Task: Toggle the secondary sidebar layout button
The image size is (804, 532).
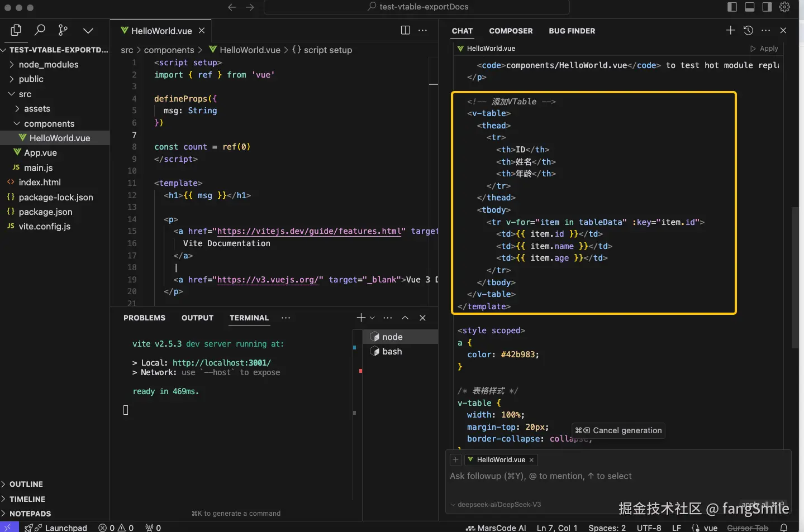Action: coord(767,7)
